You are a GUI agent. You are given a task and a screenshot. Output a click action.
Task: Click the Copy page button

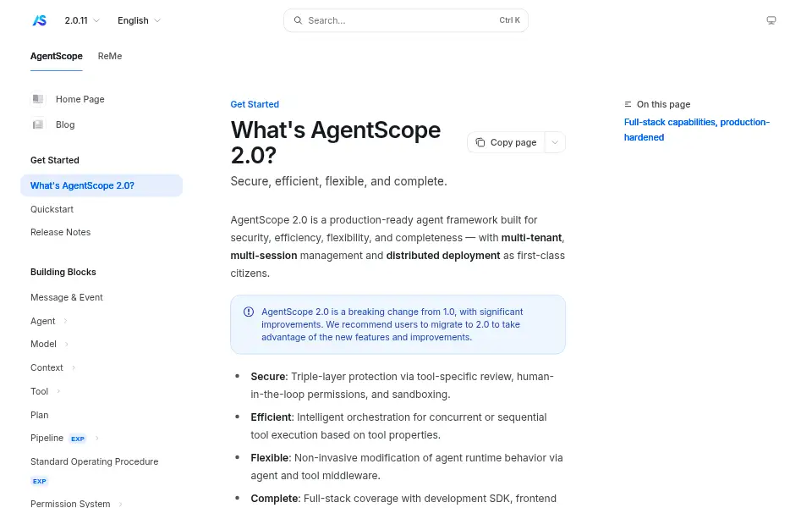506,142
